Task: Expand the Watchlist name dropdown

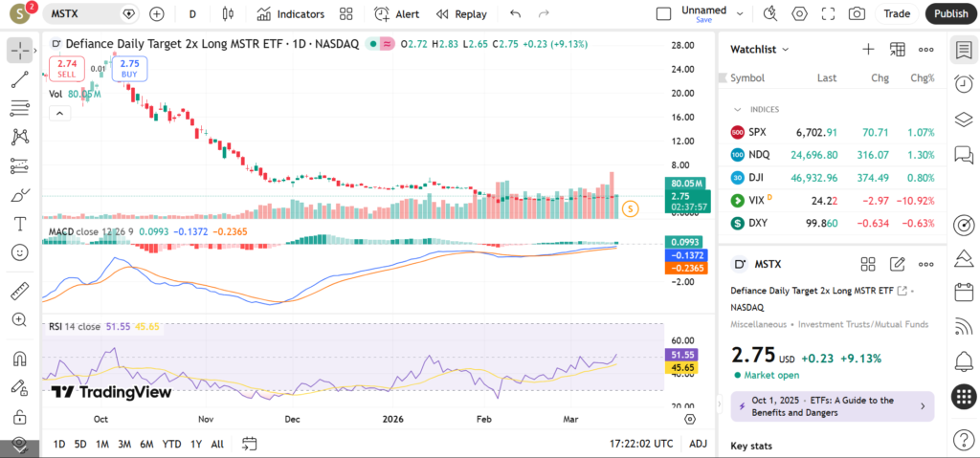Action: click(x=786, y=49)
